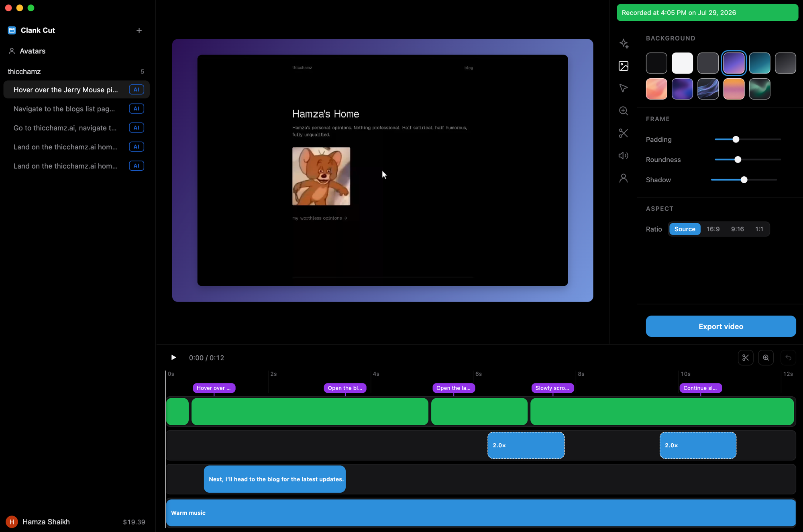Image resolution: width=803 pixels, height=532 pixels.
Task: Choose the pink coral background swatch
Action: pyautogui.click(x=656, y=89)
